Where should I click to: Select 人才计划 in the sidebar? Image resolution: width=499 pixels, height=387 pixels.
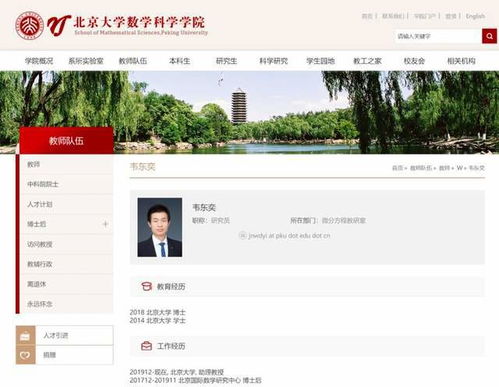(x=67, y=204)
